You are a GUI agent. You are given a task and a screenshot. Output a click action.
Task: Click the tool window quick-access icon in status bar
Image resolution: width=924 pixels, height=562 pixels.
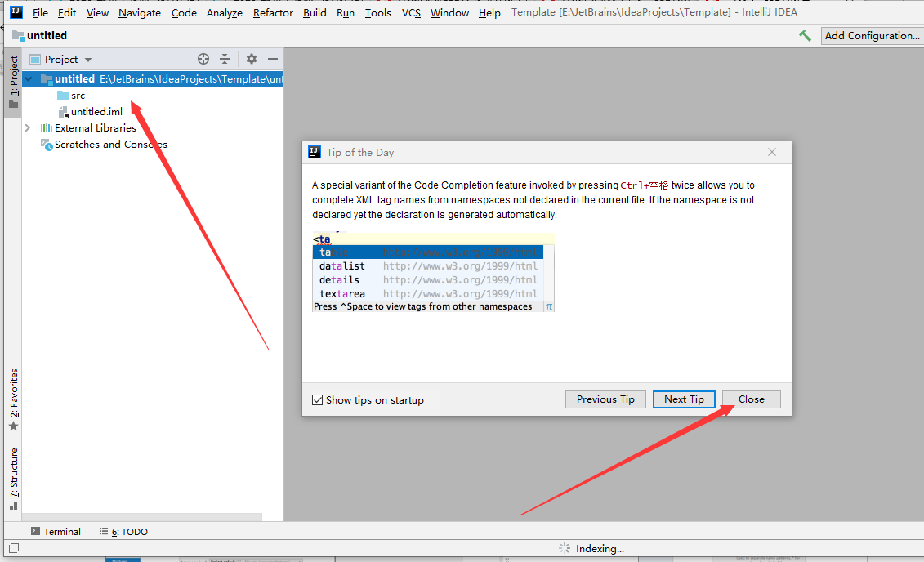[14, 548]
